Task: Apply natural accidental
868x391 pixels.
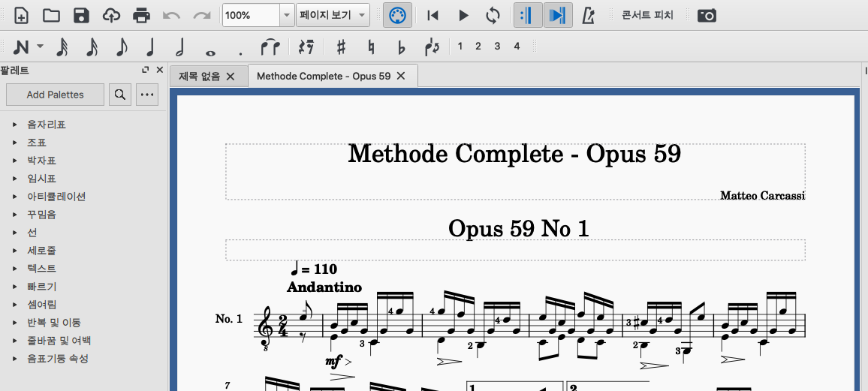Action: [372, 47]
